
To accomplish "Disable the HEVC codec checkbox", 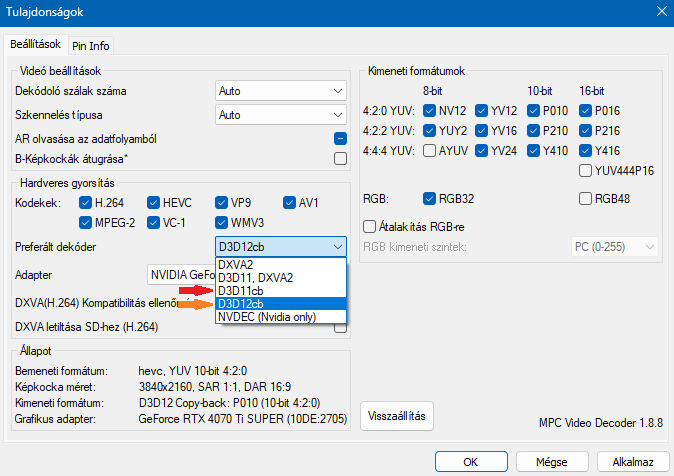I will pyautogui.click(x=153, y=203).
